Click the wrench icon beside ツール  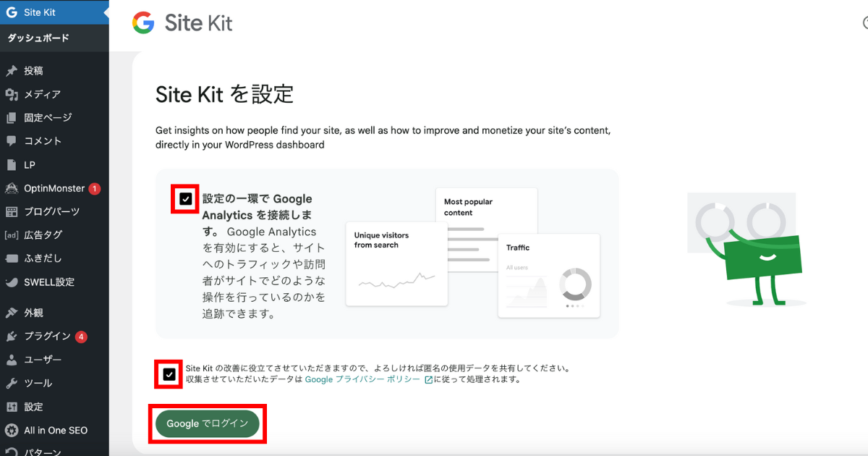(x=11, y=383)
